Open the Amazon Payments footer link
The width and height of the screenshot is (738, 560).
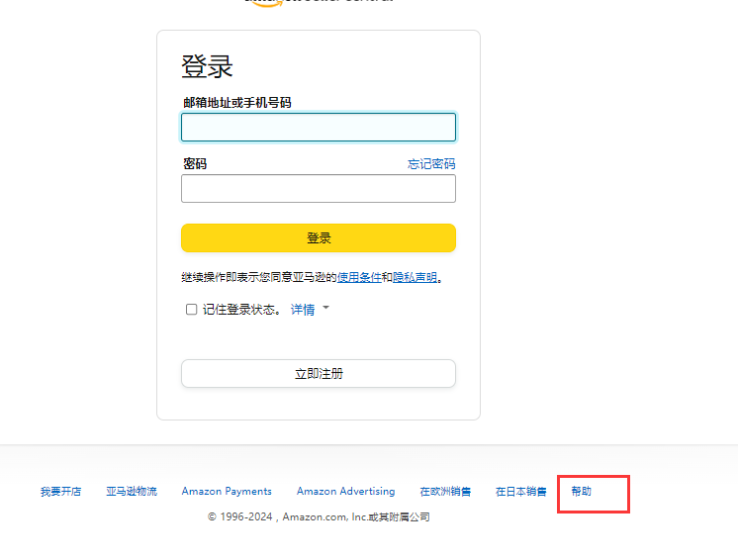coord(227,492)
